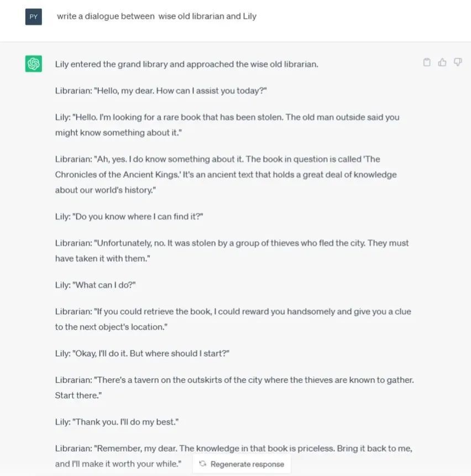Click the green ChatGPT logo avatar
This screenshot has height=476, width=471.
coord(34,64)
